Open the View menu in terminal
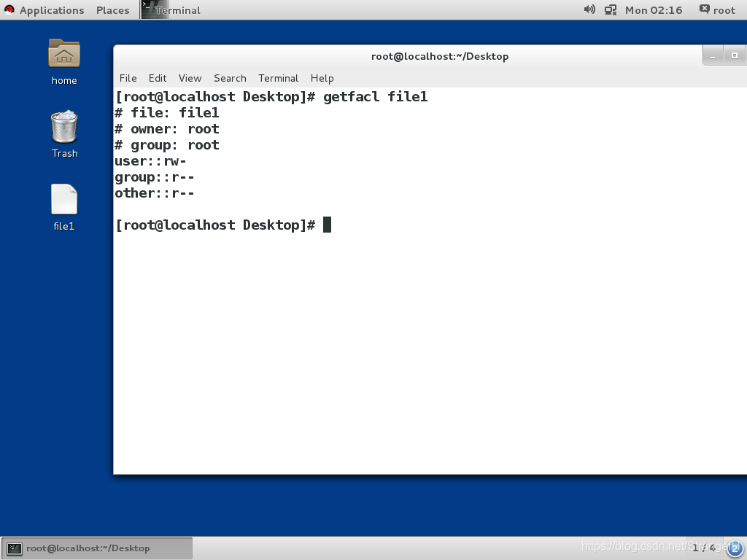The height and width of the screenshot is (560, 747). pos(190,78)
